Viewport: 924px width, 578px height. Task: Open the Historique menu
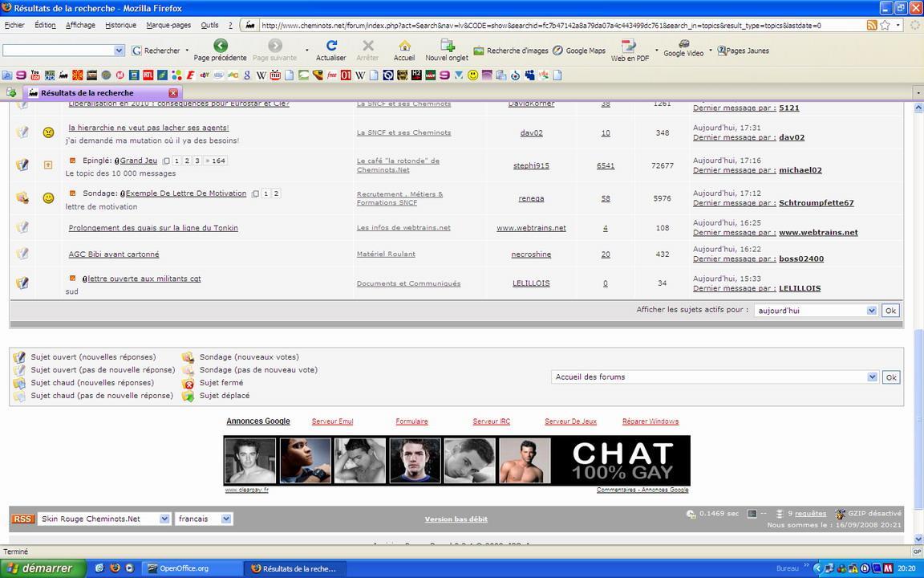(x=120, y=25)
